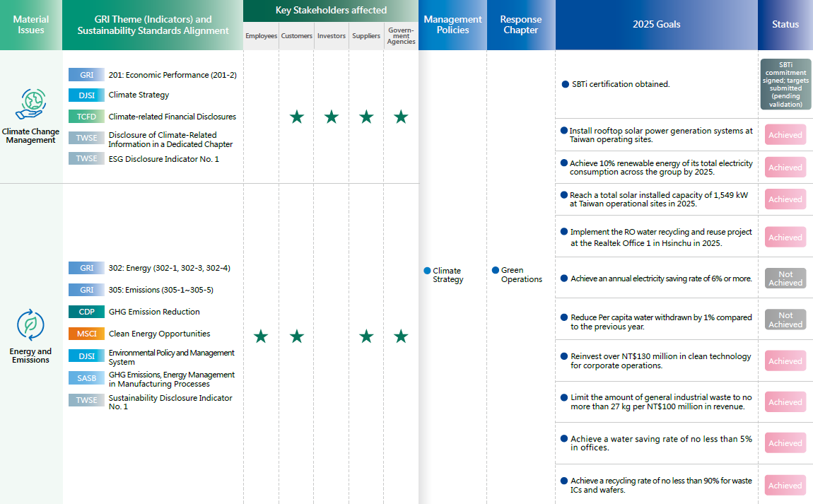Click the goal 'Reinvest over NT$130 million in clean technology'
This screenshot has height=504, width=813.
coord(660,361)
